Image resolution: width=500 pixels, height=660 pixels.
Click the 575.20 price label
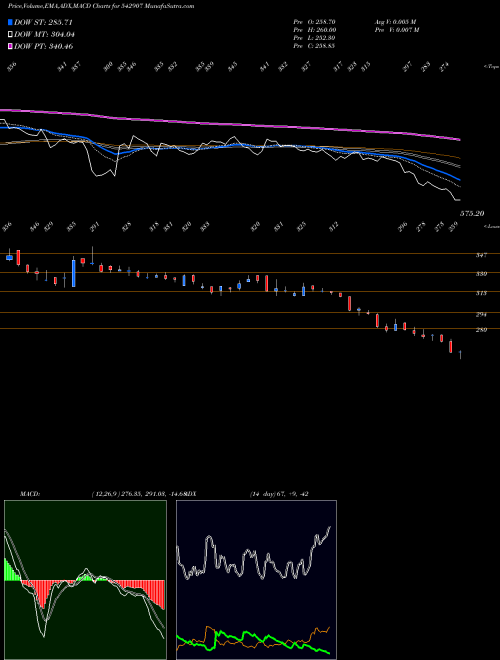click(x=472, y=214)
